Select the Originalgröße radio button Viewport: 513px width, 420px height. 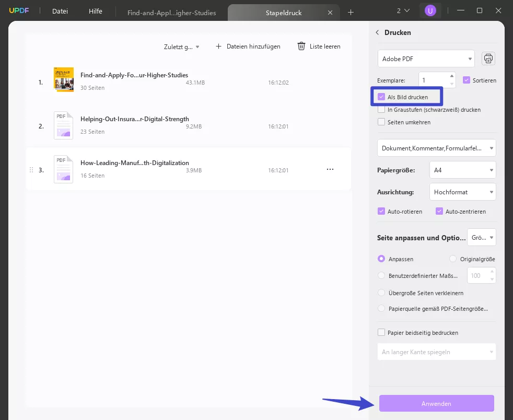[453, 259]
